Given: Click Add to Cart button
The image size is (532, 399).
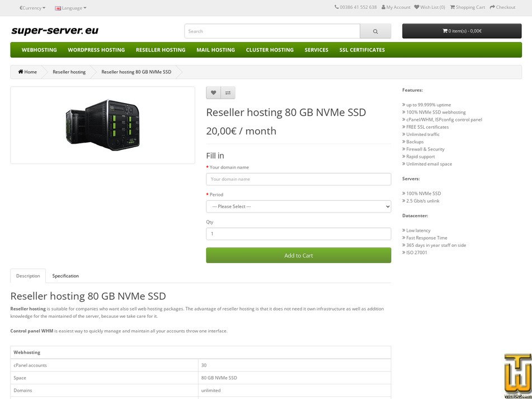Looking at the screenshot, I should point(298,255).
